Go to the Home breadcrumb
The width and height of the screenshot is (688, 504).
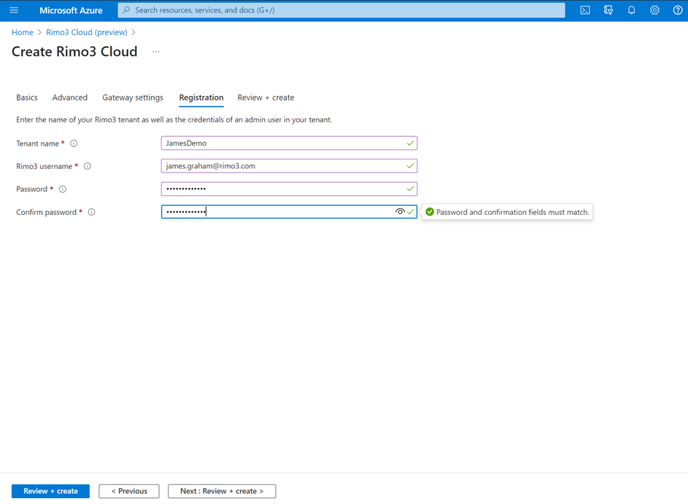click(x=22, y=32)
